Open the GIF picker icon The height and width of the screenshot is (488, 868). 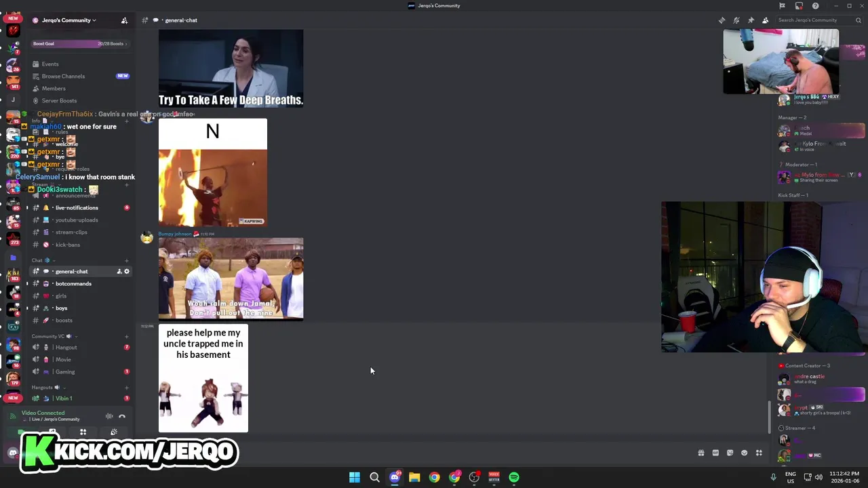[715, 453]
